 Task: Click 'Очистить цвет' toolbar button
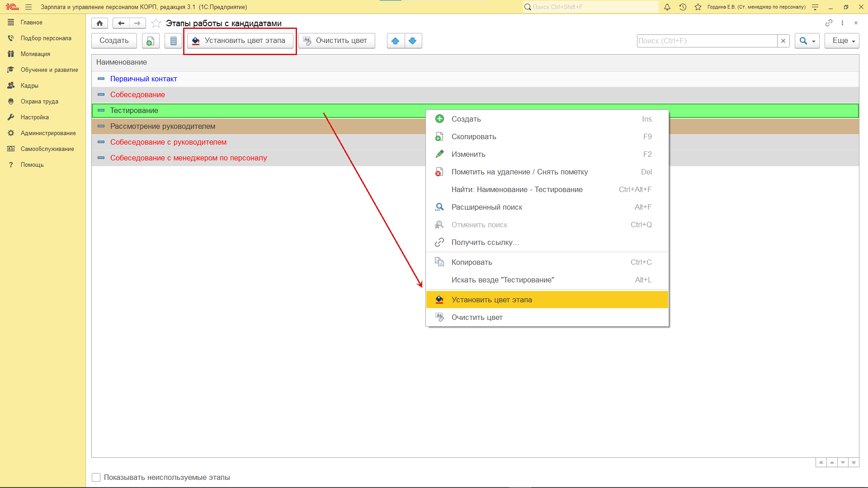(x=336, y=41)
